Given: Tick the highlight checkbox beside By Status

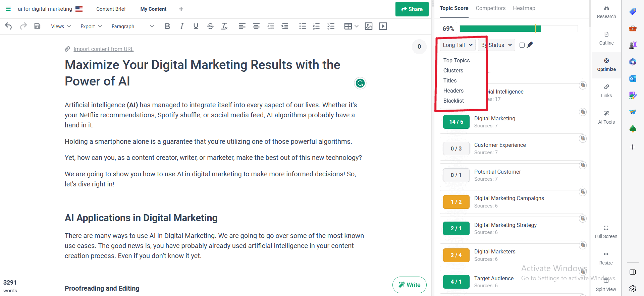Looking at the screenshot, I should coord(522,45).
